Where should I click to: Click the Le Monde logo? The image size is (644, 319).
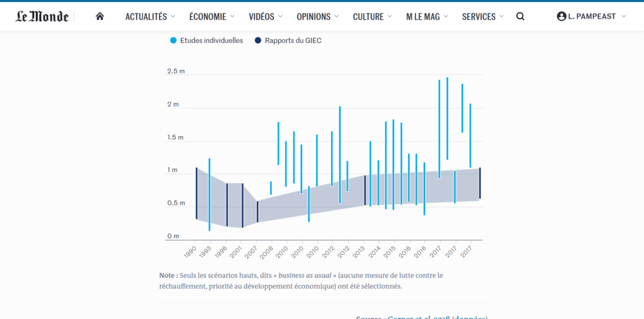coord(42,17)
